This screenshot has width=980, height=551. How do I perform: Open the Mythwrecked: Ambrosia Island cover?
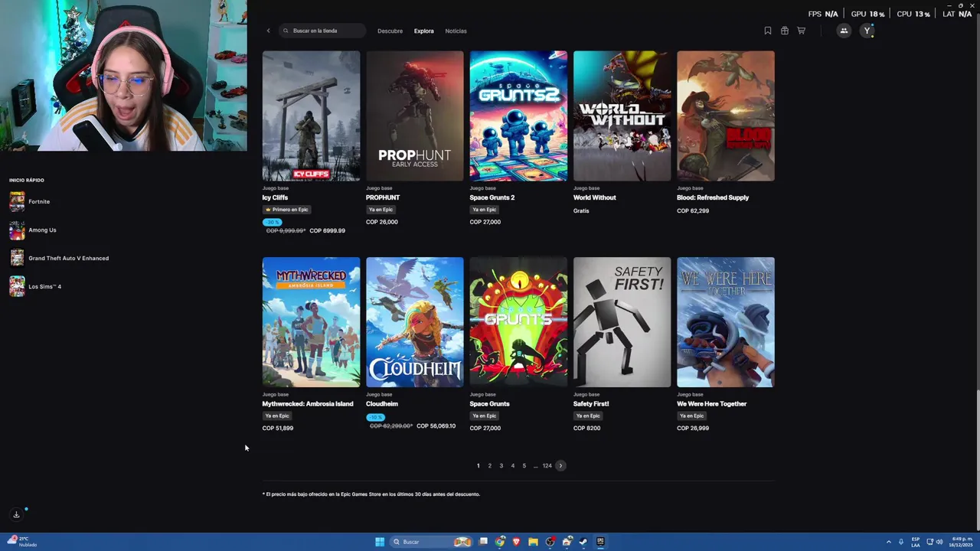coord(311,322)
